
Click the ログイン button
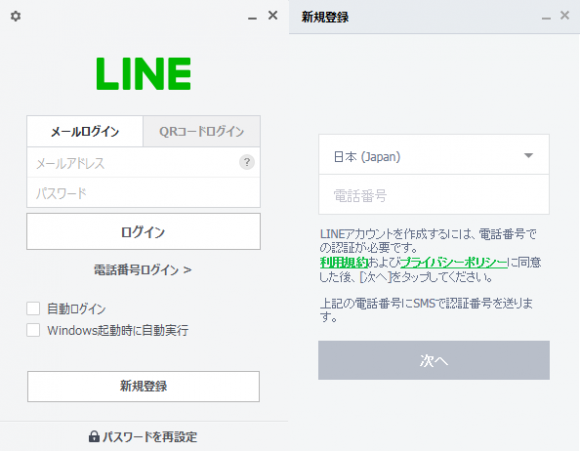144,231
